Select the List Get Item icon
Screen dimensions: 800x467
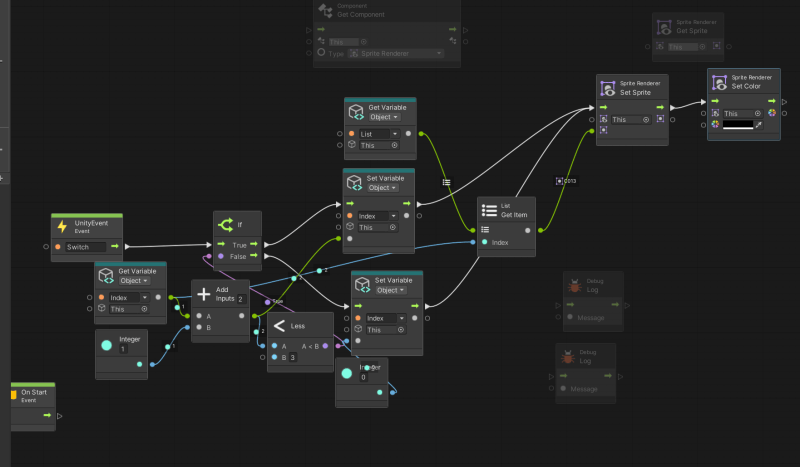pos(489,210)
